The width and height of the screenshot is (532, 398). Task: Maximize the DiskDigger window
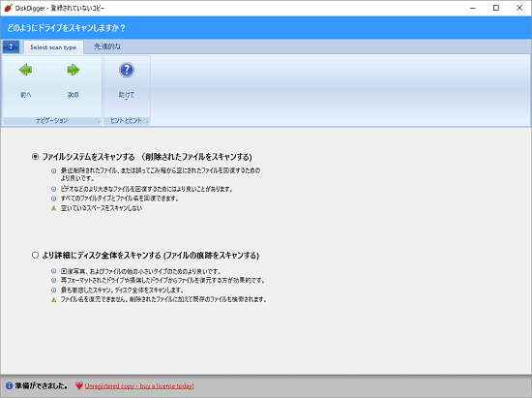coord(496,8)
